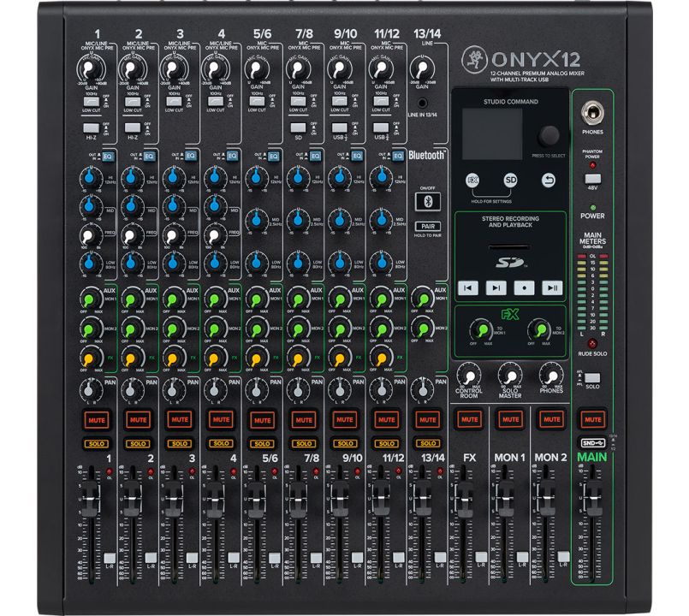Enable the EQ switch on channel 3
This screenshot has height=616, width=689.
pos(190,156)
